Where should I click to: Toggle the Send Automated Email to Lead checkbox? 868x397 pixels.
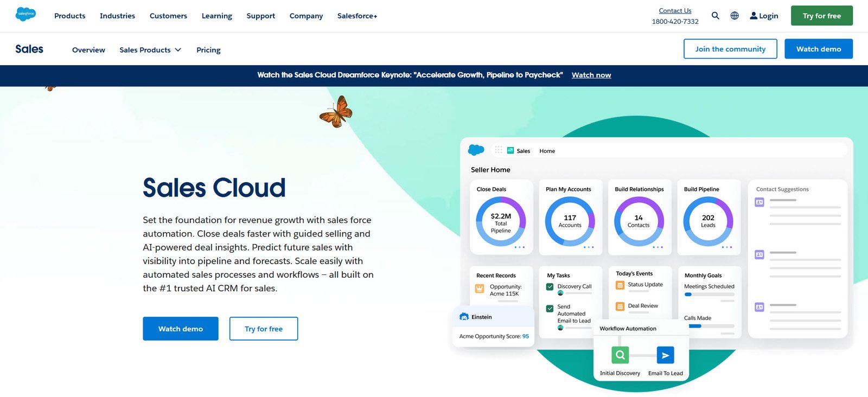coord(550,308)
